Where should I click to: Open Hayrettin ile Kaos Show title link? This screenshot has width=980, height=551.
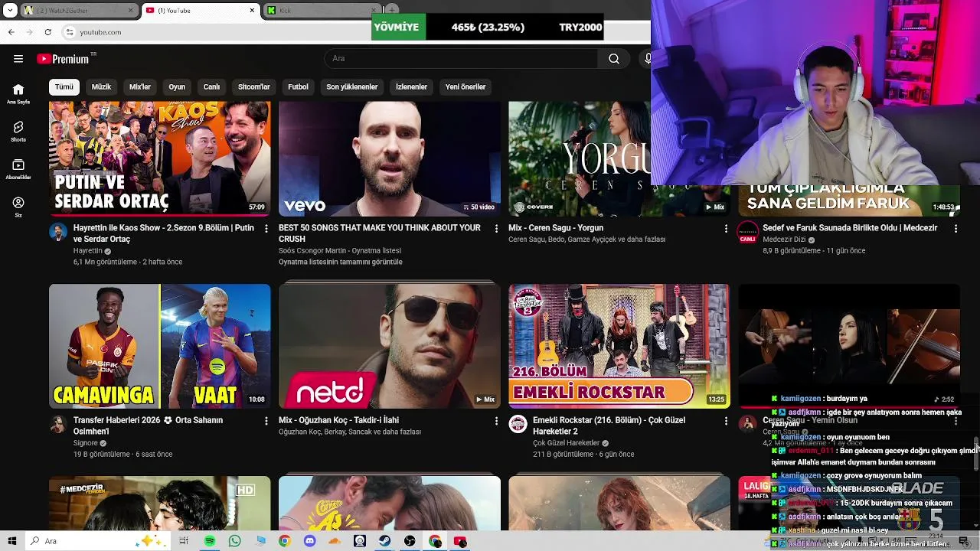(164, 233)
